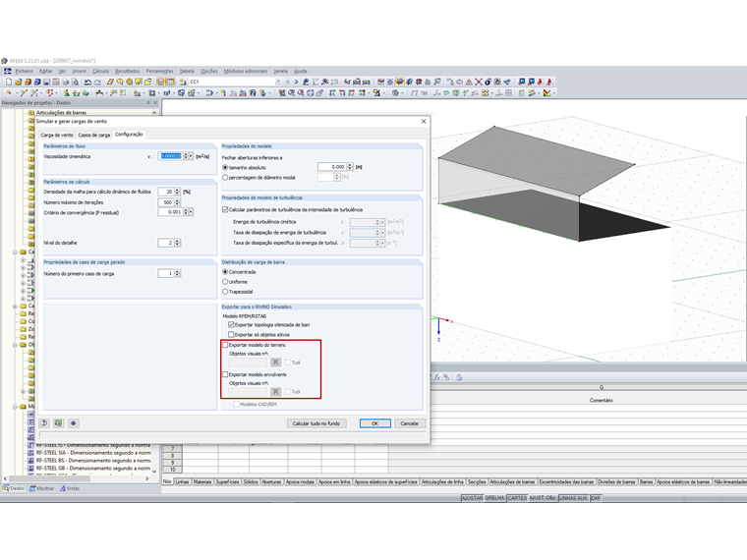Enable Exportar modelo do terreno checkbox
The width and height of the screenshot is (747, 560).
[225, 345]
